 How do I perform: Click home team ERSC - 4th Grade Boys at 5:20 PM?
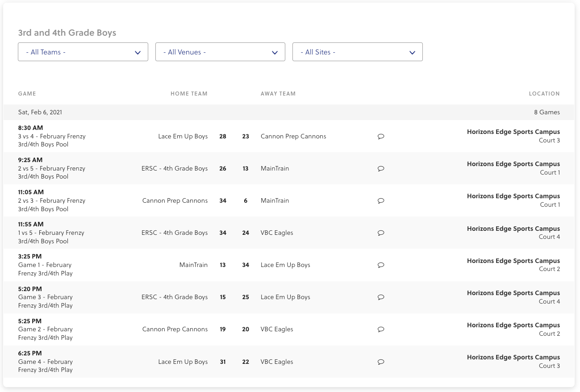175,297
